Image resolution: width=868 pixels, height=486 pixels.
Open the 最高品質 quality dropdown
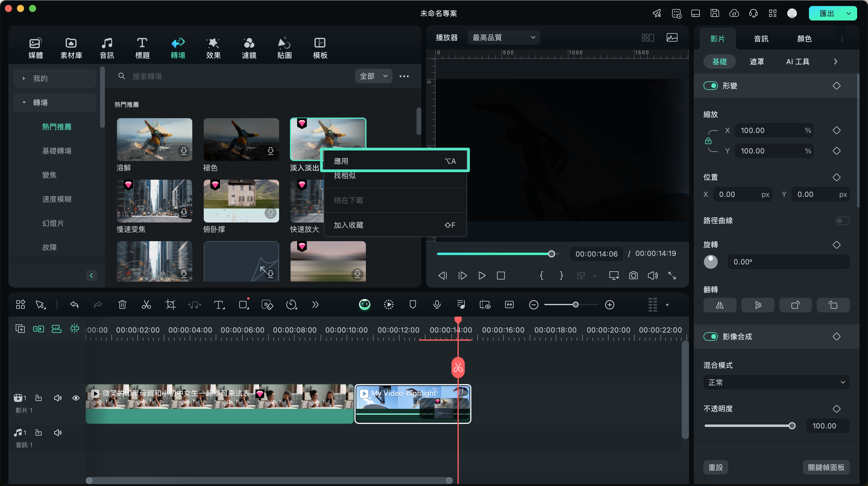tap(503, 37)
